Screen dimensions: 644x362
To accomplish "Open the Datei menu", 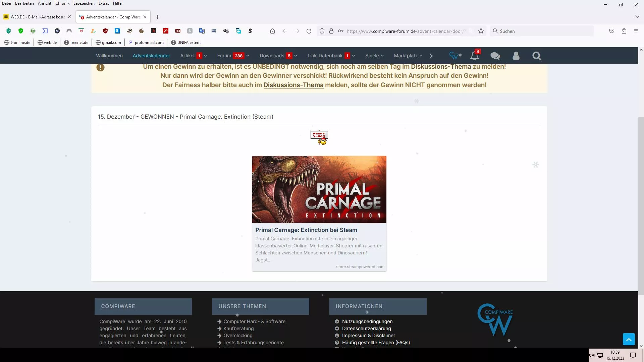I will [6, 3].
